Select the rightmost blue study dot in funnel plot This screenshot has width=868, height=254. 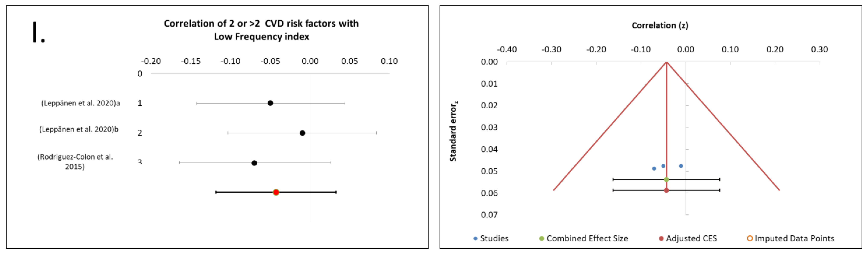pyautogui.click(x=681, y=166)
